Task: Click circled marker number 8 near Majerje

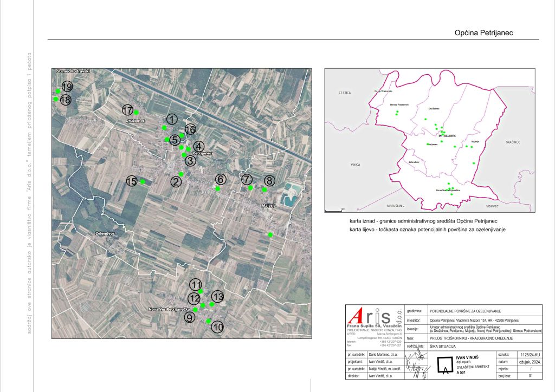Action: click(269, 181)
